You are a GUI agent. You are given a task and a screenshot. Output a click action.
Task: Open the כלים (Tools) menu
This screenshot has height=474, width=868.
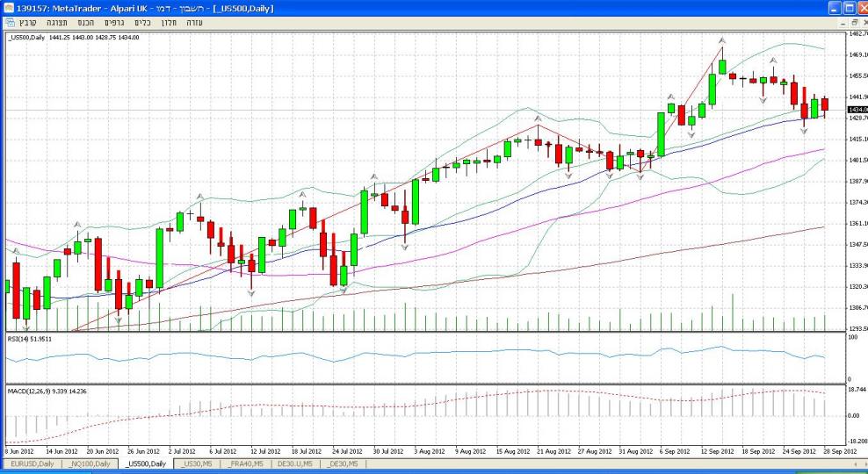[x=142, y=21]
